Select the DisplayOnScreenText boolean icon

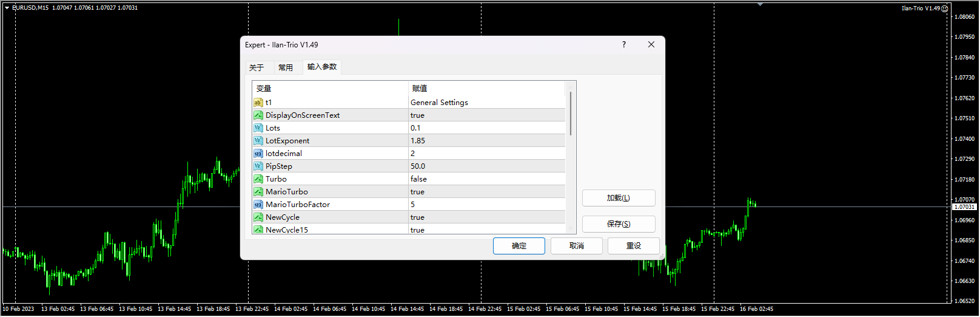(x=258, y=115)
